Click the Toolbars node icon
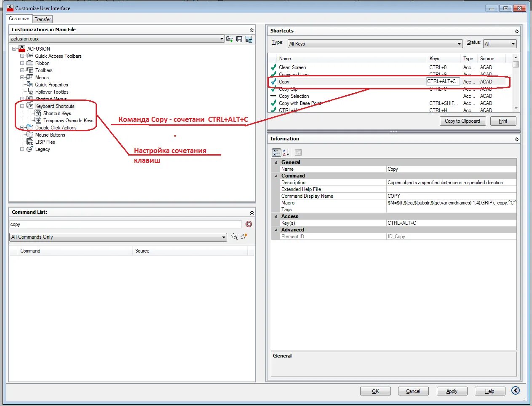 coord(30,70)
